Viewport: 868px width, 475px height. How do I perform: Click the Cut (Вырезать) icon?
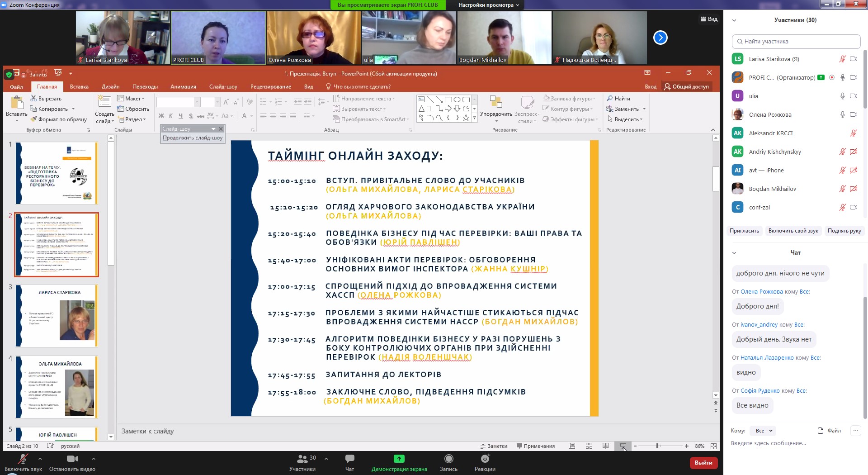(x=33, y=98)
